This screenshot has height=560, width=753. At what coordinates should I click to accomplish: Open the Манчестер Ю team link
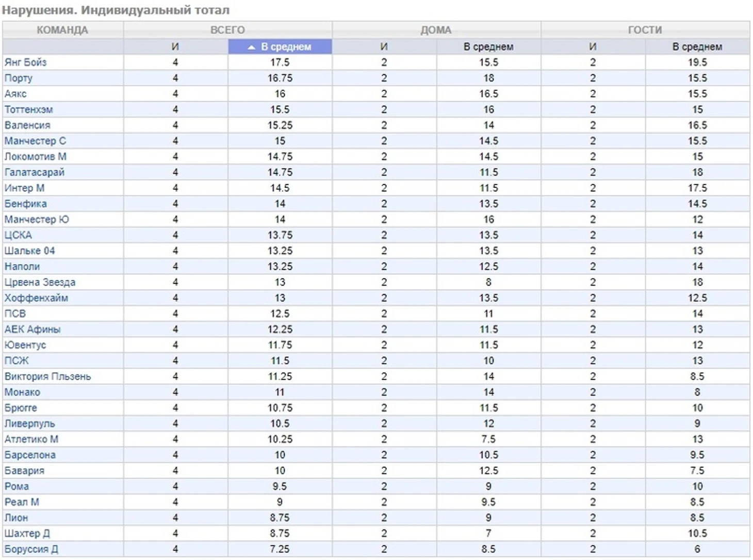(x=37, y=220)
